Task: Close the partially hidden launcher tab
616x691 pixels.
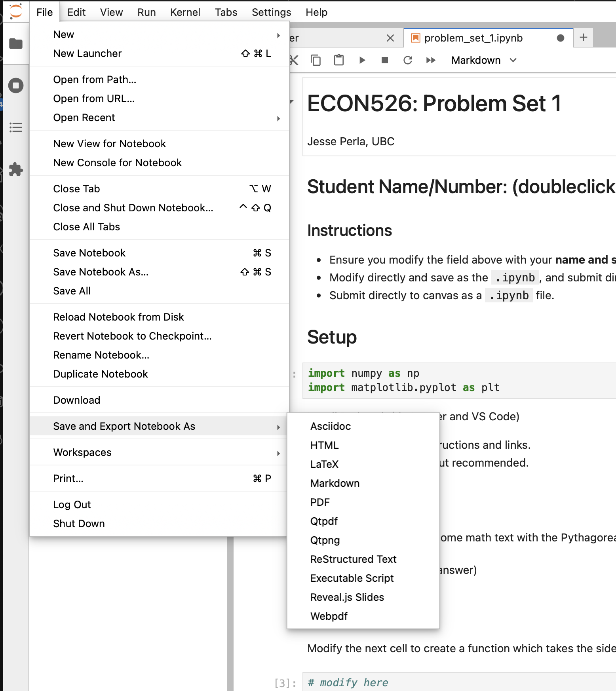Action: (390, 38)
